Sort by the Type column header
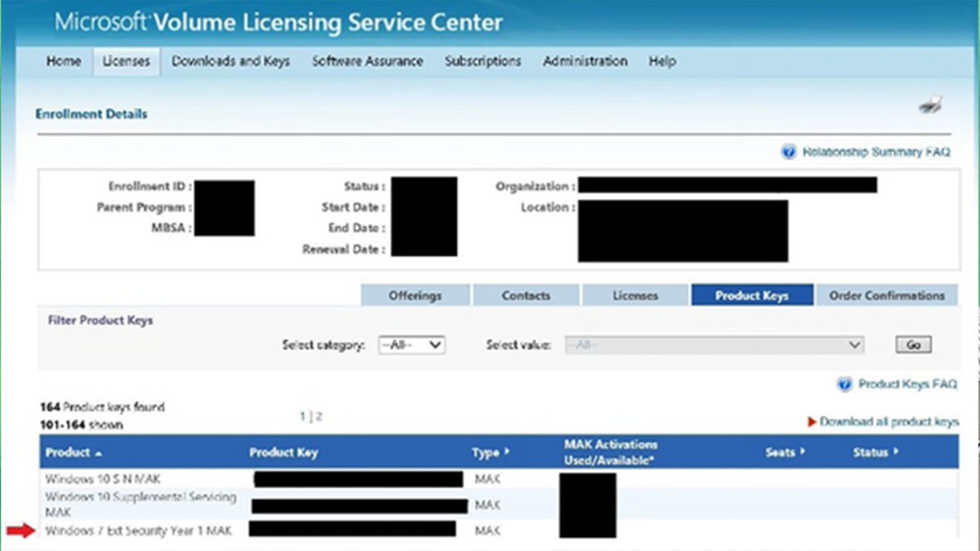The image size is (980, 551). [x=490, y=452]
